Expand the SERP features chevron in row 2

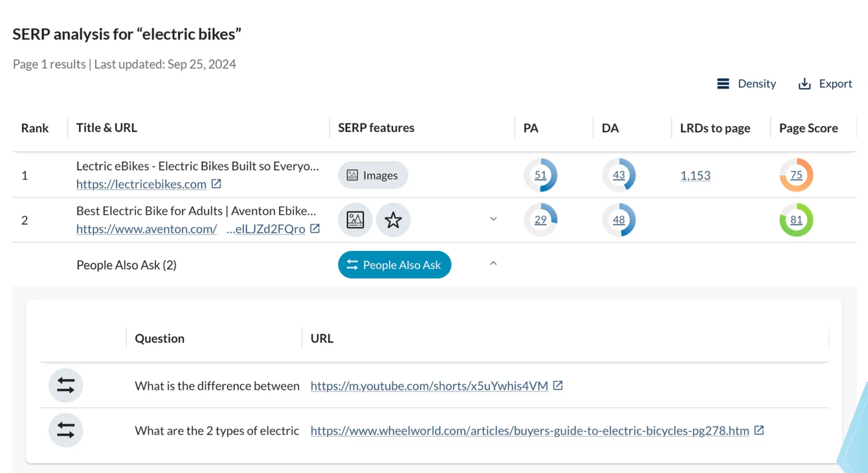[493, 219]
